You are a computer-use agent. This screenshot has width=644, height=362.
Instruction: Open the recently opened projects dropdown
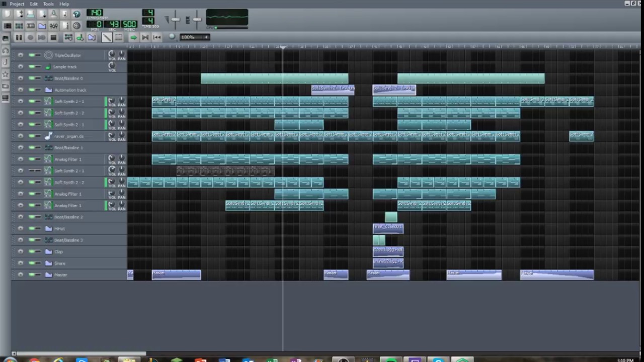42,14
